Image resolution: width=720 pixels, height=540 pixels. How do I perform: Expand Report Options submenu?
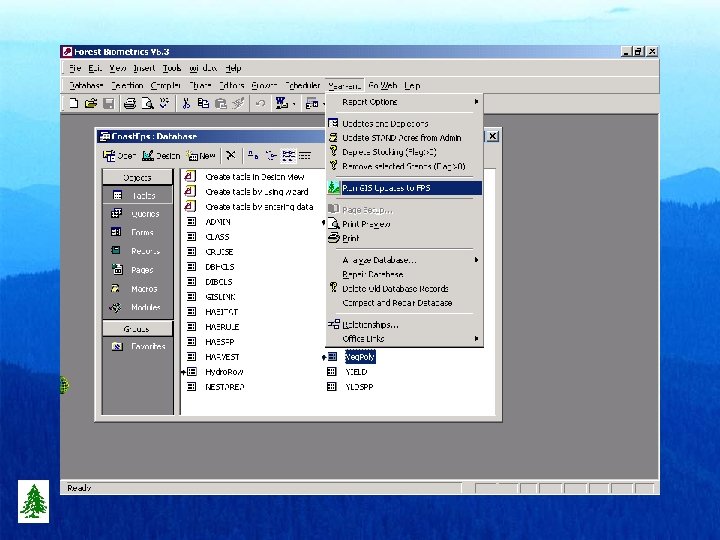coord(405,102)
